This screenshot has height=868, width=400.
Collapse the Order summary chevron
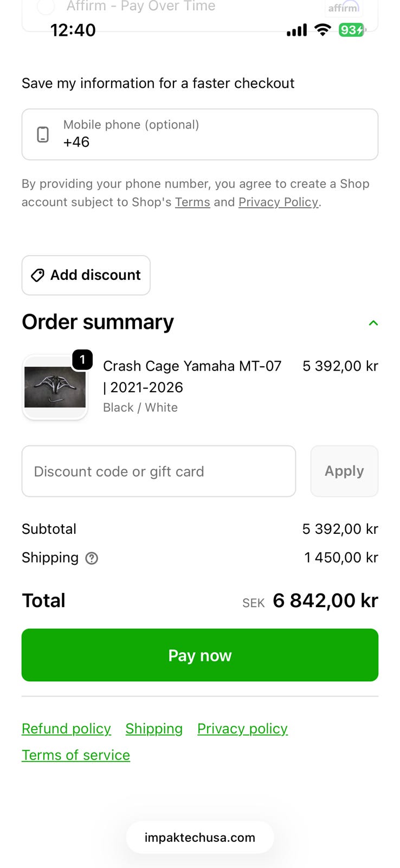click(373, 323)
